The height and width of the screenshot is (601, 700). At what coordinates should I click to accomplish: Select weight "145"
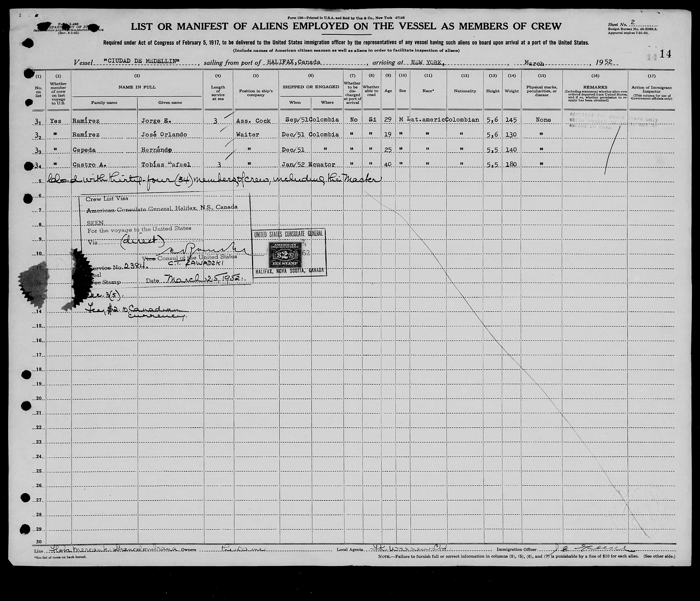click(511, 120)
